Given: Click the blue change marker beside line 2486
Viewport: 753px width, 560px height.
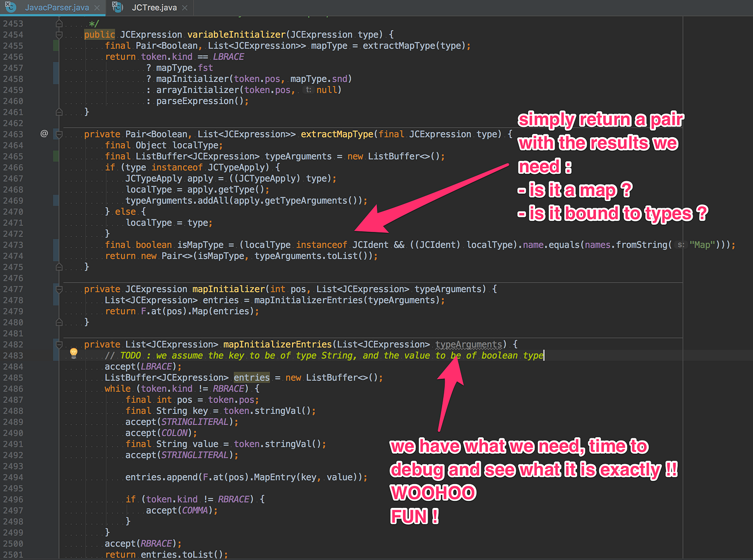Looking at the screenshot, I should (56, 388).
